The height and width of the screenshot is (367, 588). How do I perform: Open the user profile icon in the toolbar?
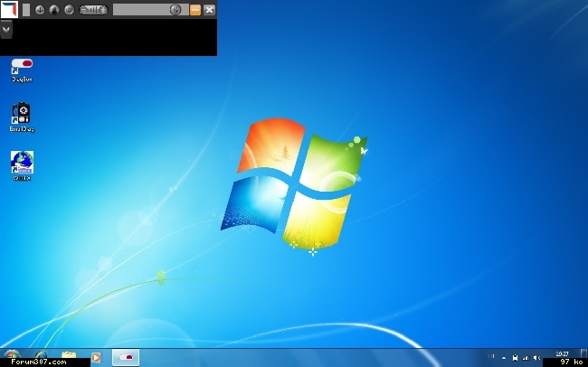pos(54,10)
